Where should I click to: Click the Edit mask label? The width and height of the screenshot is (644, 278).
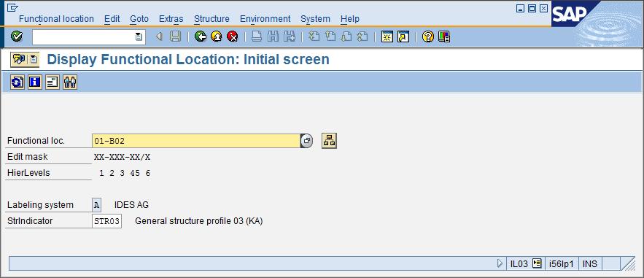[x=27, y=157]
